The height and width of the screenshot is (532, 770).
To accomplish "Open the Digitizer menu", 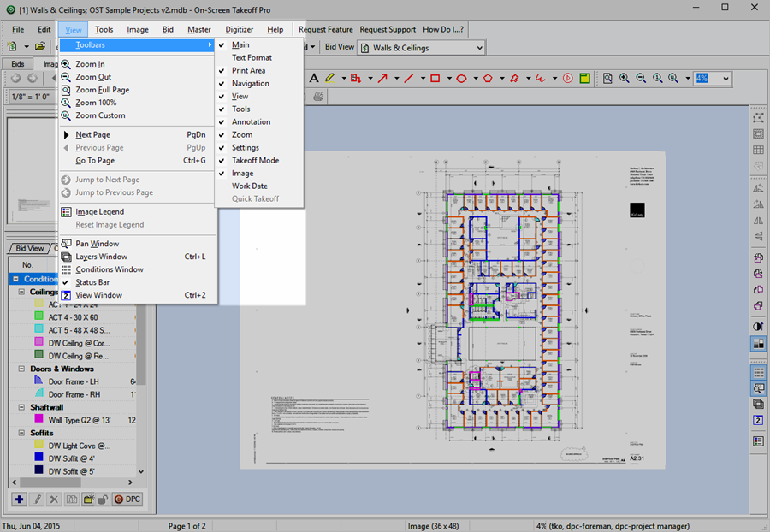I will (x=240, y=29).
